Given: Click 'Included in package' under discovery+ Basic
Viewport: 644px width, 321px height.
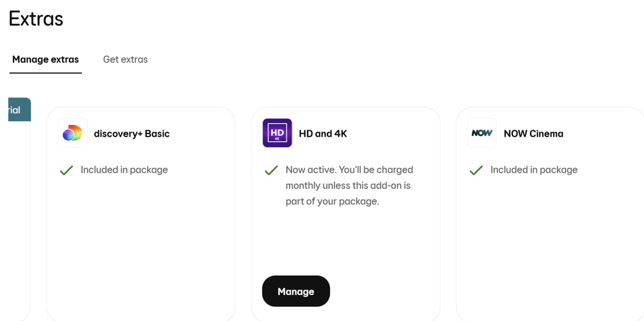Looking at the screenshot, I should pyautogui.click(x=124, y=170).
